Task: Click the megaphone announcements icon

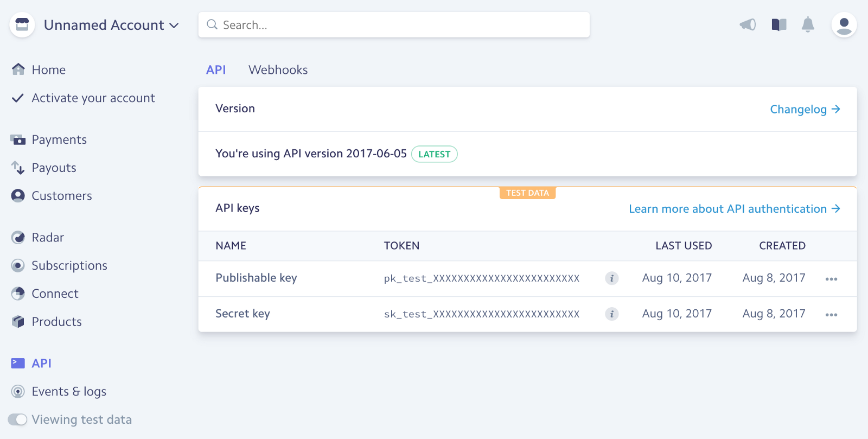Action: [748, 24]
